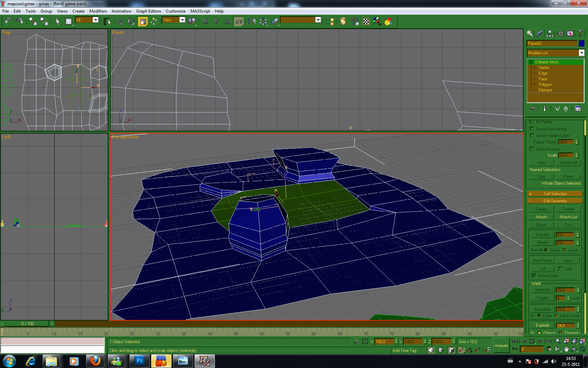Click the Mirror Selected Objects icon
The width and height of the screenshot is (588, 368).
pos(252,21)
